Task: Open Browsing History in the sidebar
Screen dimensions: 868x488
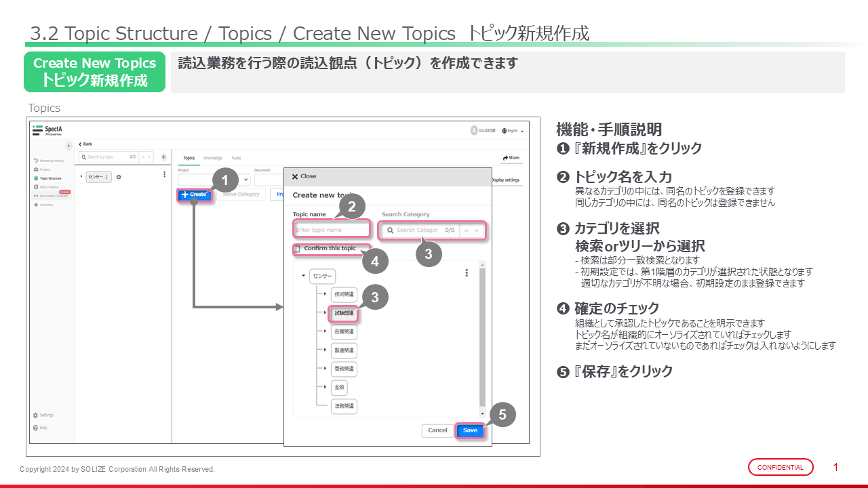Action: (47, 161)
